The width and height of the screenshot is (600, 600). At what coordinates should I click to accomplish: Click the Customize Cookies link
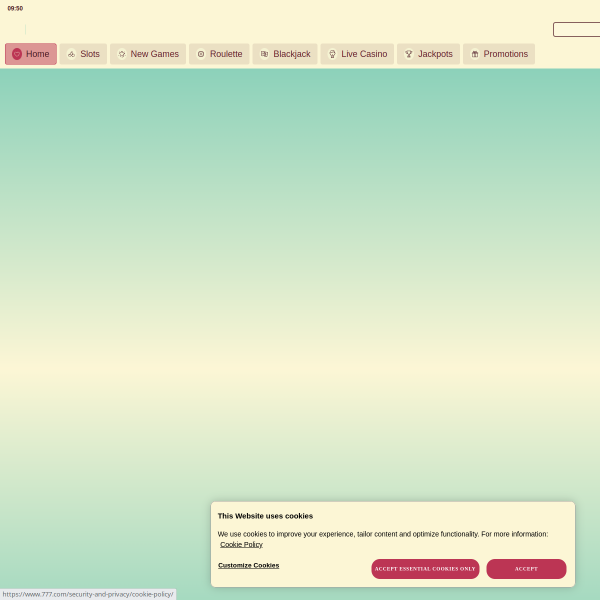point(248,565)
